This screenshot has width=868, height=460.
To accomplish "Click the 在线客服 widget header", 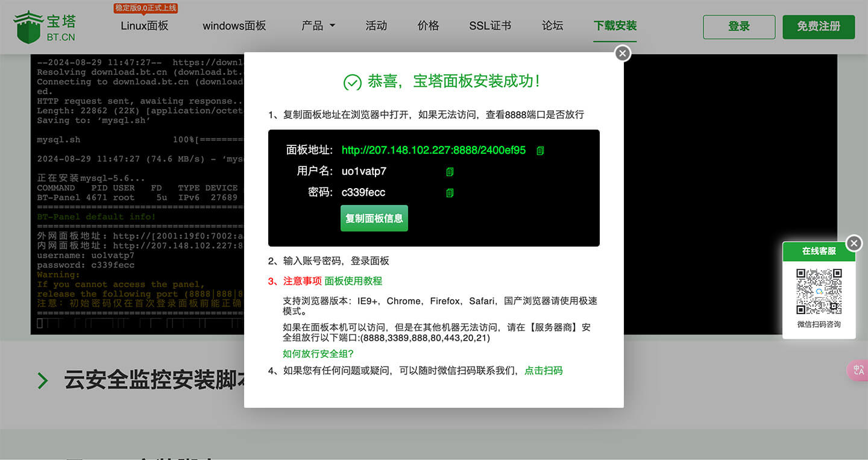I will pyautogui.click(x=819, y=251).
